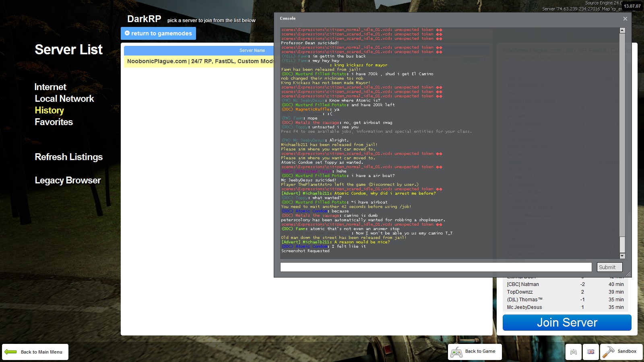Open the Sandbox gamemode selector

(x=621, y=352)
